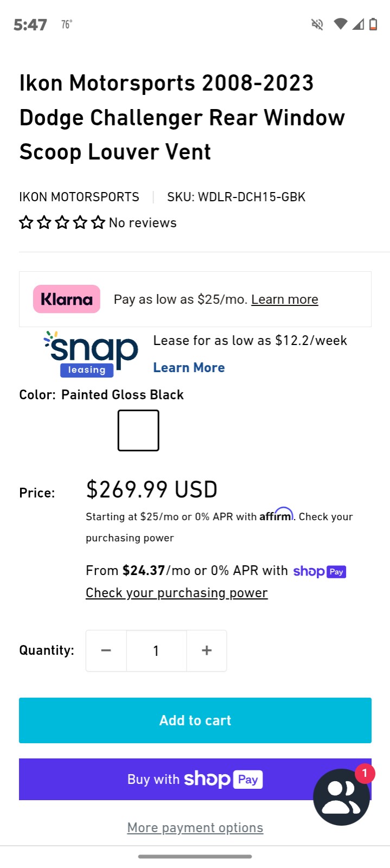The height and width of the screenshot is (868, 390).
Task: Increase quantity with the plus button
Action: (207, 650)
